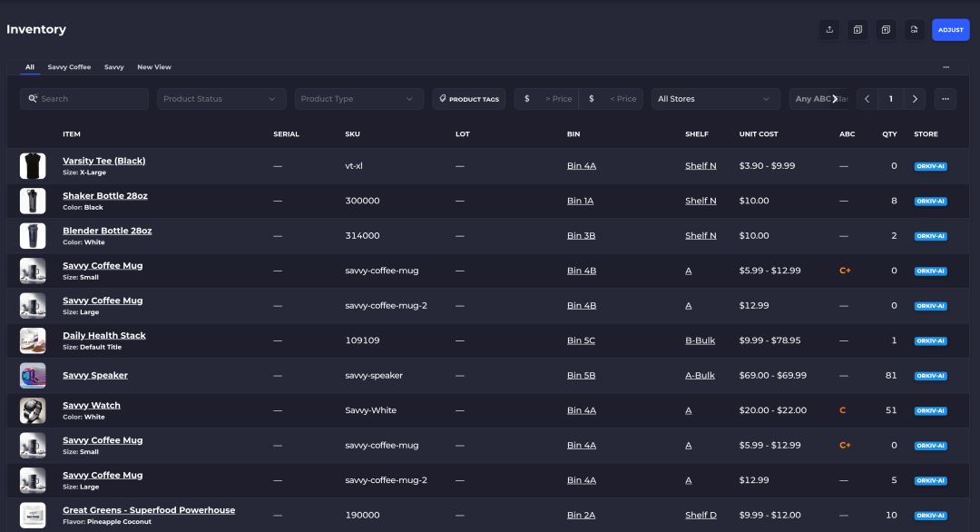980x532 pixels.
Task: Open Shaker Bottle 28oz item link
Action: tap(105, 196)
